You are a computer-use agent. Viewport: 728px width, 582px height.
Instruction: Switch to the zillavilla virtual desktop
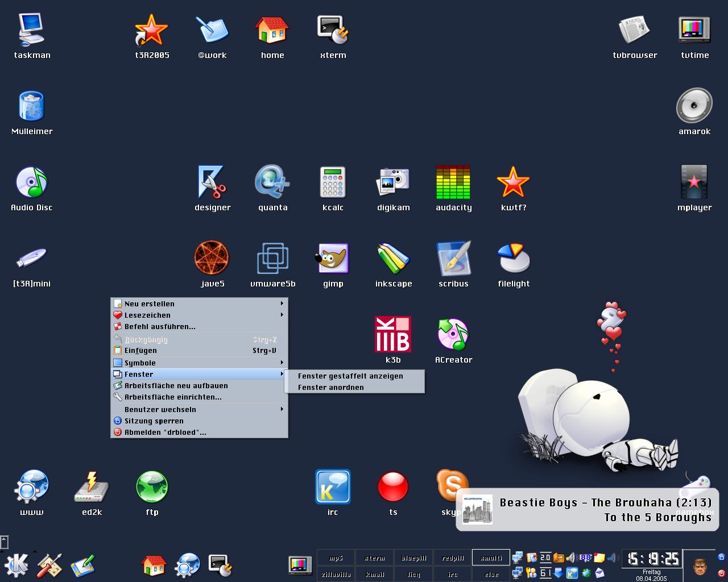(x=336, y=574)
